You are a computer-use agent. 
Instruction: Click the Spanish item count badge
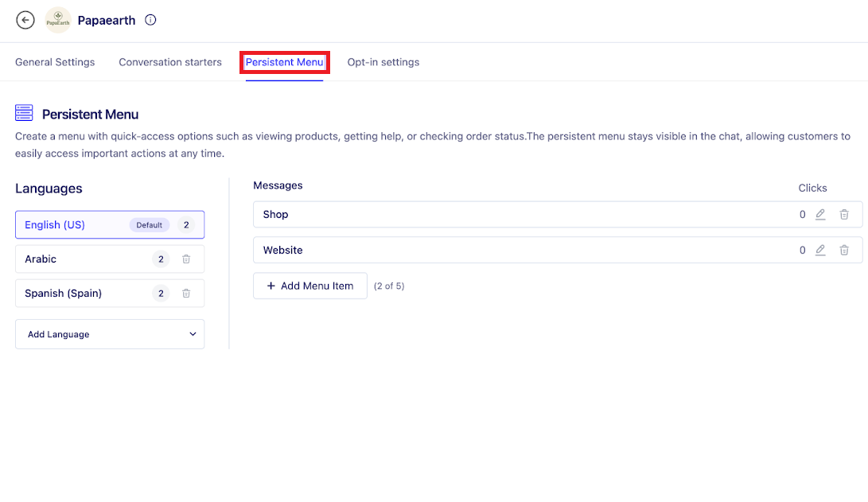coord(161,294)
